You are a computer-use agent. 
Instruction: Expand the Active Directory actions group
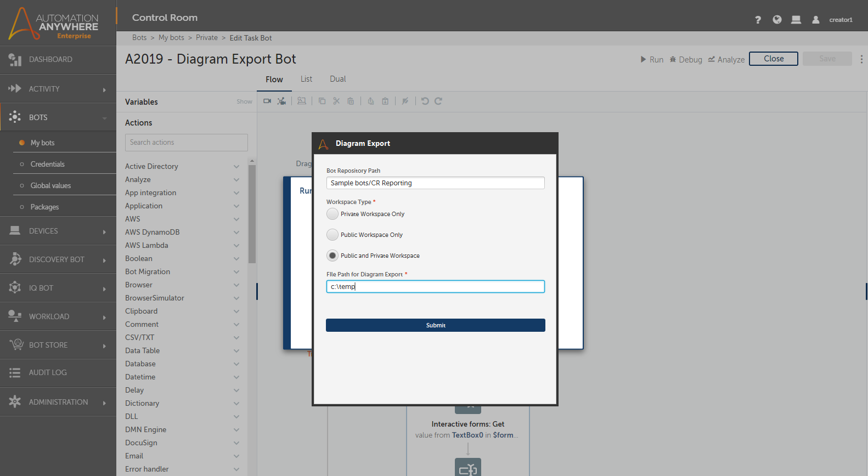click(x=236, y=166)
